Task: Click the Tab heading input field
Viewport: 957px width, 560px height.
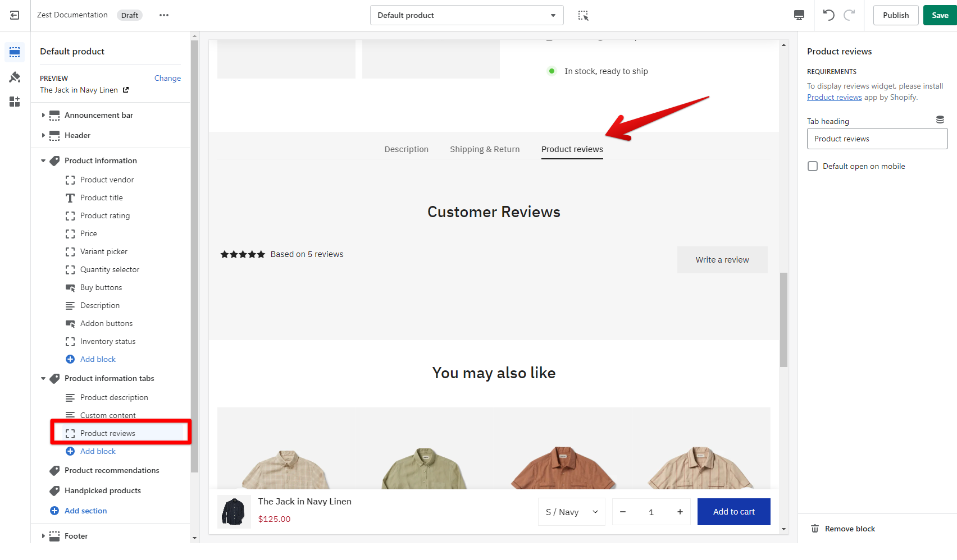Action: click(x=877, y=139)
